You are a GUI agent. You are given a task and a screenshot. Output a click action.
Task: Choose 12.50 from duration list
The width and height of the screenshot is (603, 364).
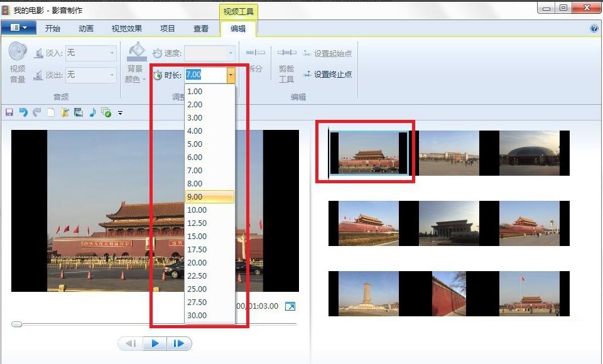210,223
